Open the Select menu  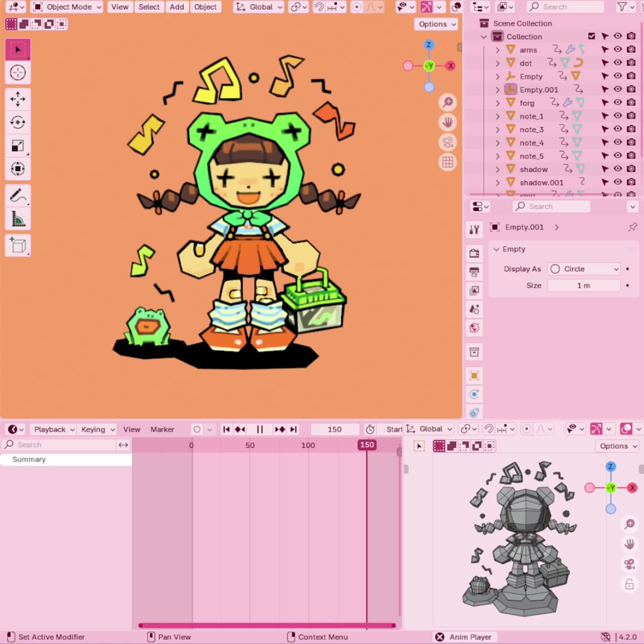click(x=149, y=7)
